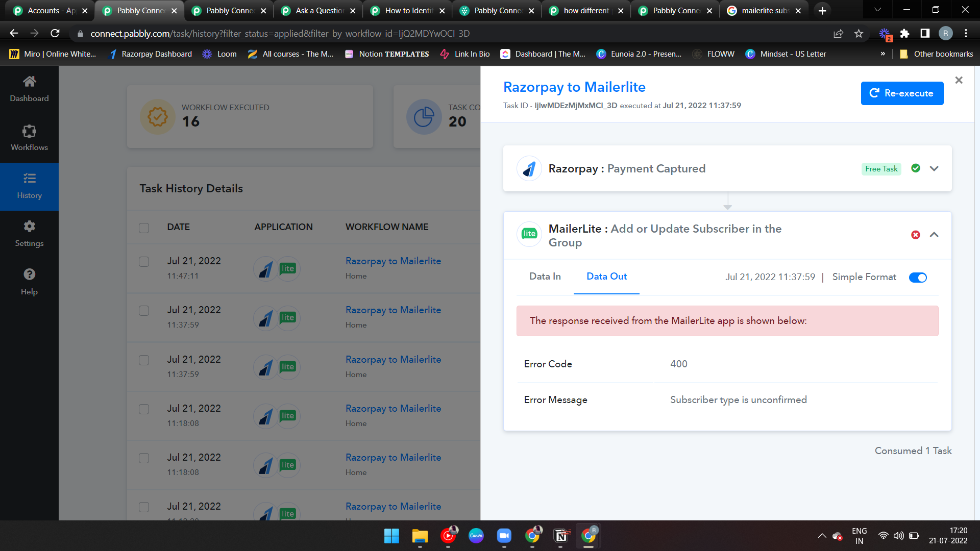Screen dimensions: 980x551
Task: Open Canva from the taskbar
Action: (476, 536)
